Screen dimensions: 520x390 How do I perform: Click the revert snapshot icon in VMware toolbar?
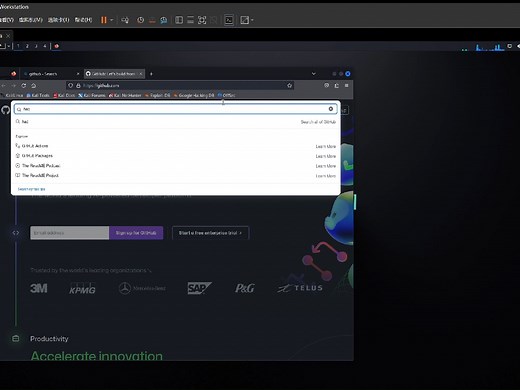(152, 20)
